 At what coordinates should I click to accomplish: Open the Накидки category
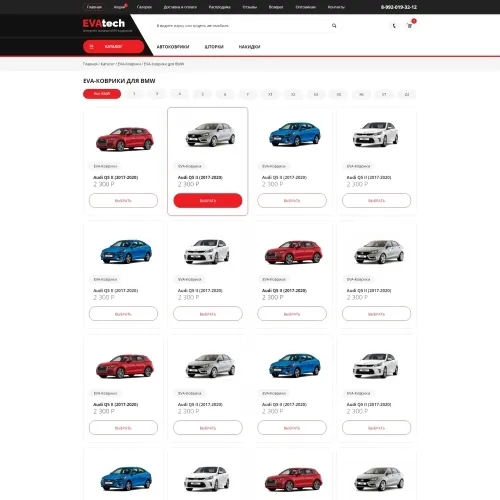[249, 47]
